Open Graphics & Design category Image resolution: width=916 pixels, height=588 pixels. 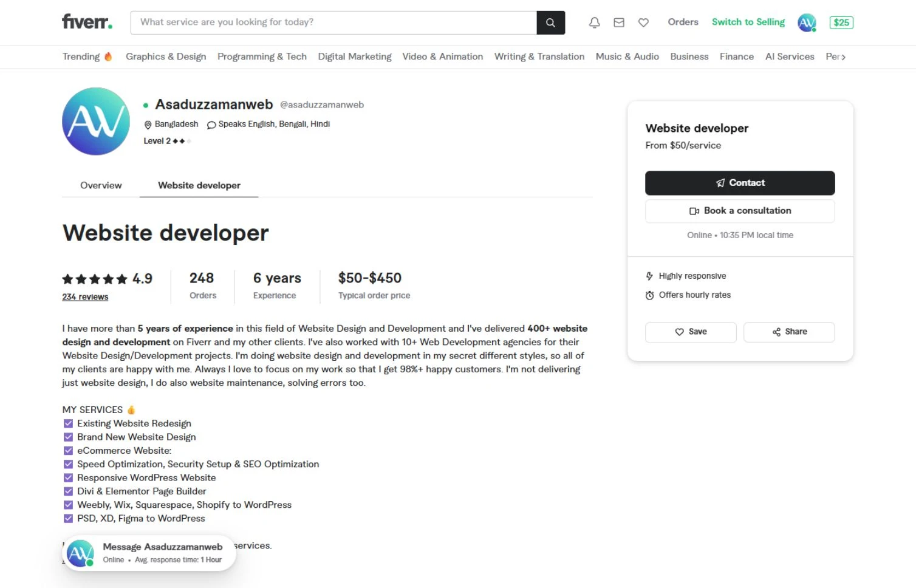(x=166, y=56)
